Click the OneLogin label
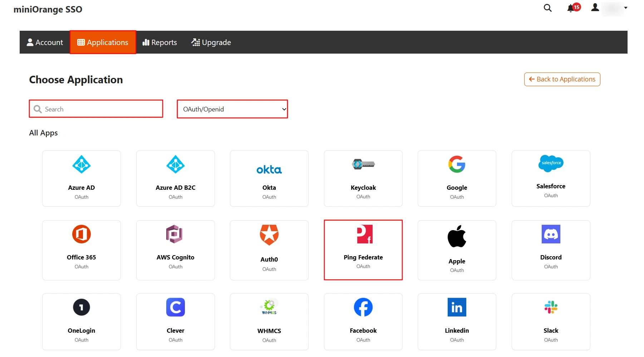This screenshot has width=644, height=357. tap(82, 331)
